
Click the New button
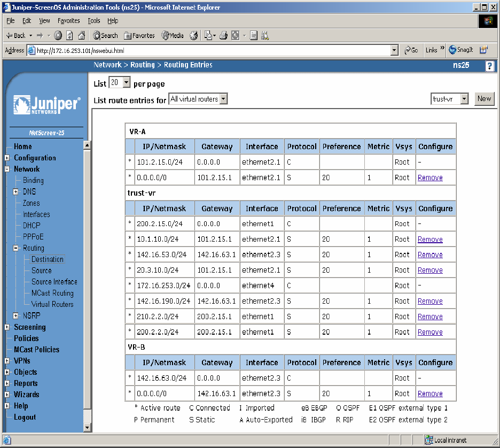coord(484,98)
